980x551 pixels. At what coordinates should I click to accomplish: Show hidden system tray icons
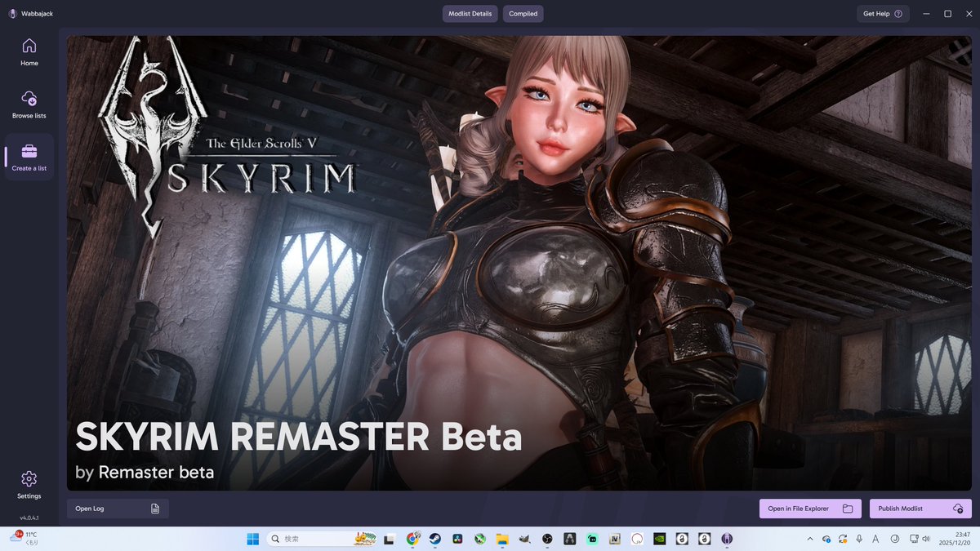coord(810,539)
